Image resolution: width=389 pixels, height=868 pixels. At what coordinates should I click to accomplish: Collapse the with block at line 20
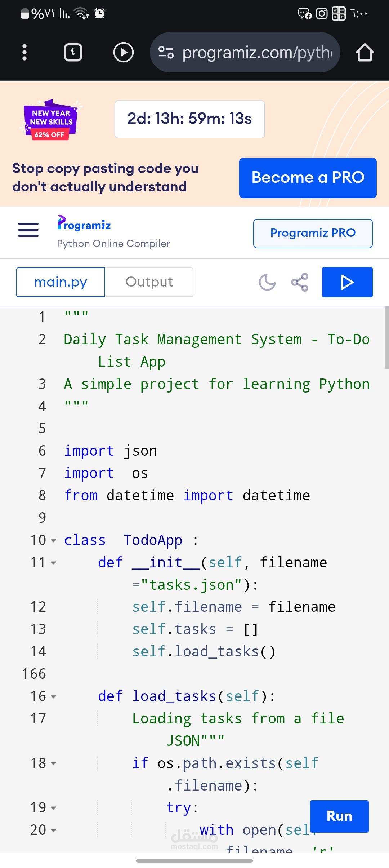click(x=53, y=831)
